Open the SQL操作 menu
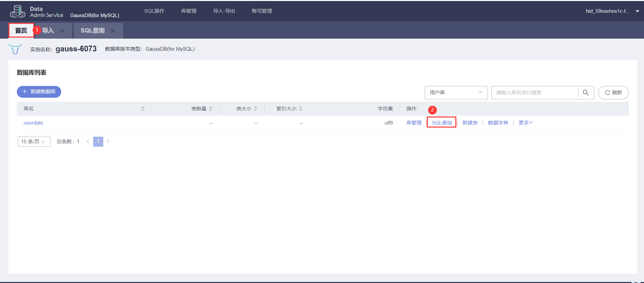This screenshot has height=283, width=644. click(154, 11)
